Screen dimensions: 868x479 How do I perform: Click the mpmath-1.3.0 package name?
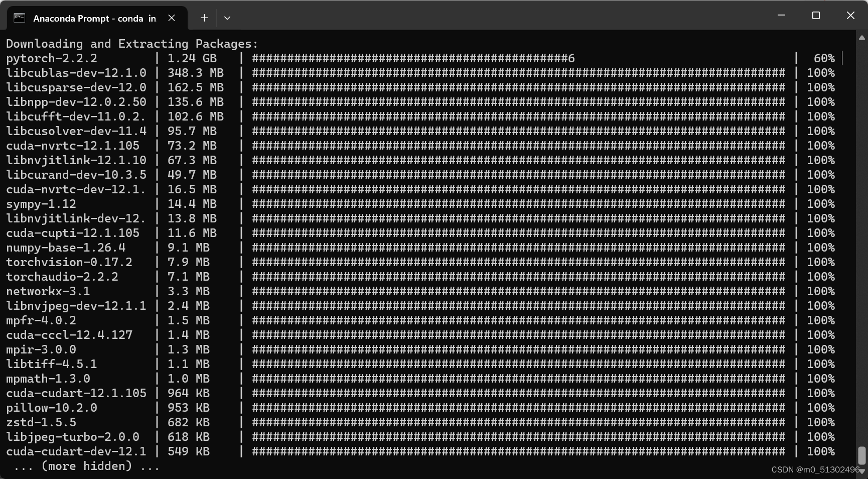pyautogui.click(x=48, y=379)
